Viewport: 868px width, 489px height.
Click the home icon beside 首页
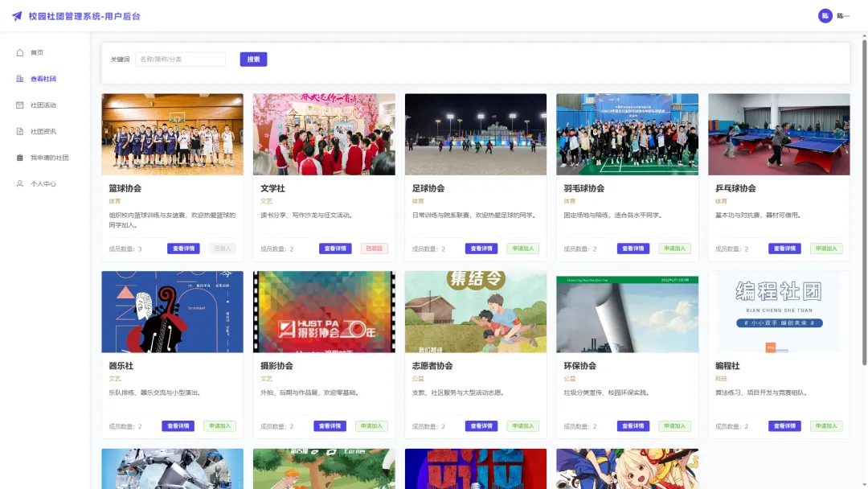click(20, 52)
